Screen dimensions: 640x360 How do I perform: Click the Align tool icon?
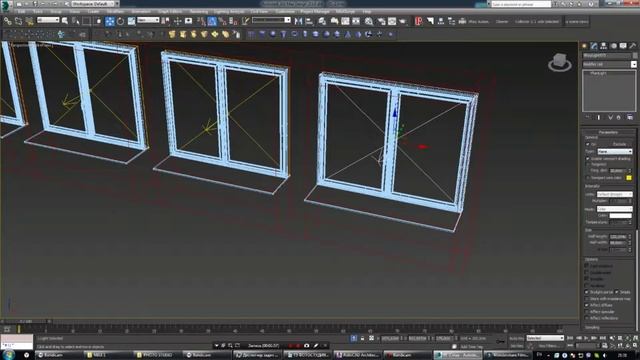(x=309, y=21)
